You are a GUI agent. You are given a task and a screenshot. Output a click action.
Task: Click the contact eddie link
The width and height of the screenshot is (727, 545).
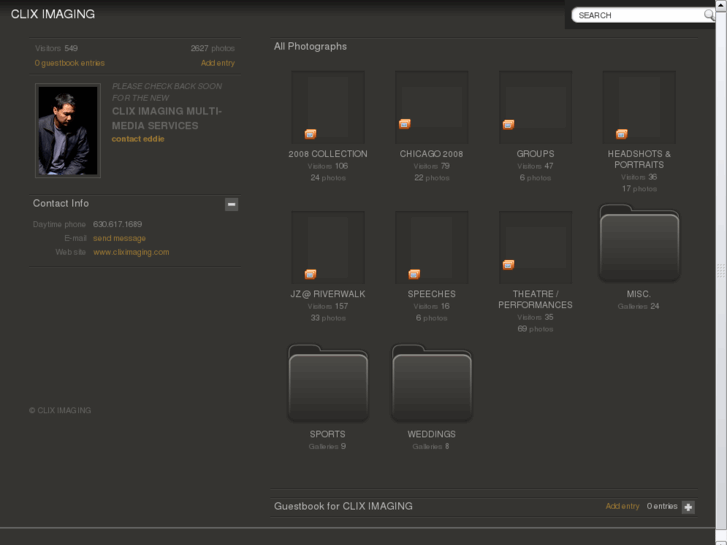pyautogui.click(x=138, y=139)
